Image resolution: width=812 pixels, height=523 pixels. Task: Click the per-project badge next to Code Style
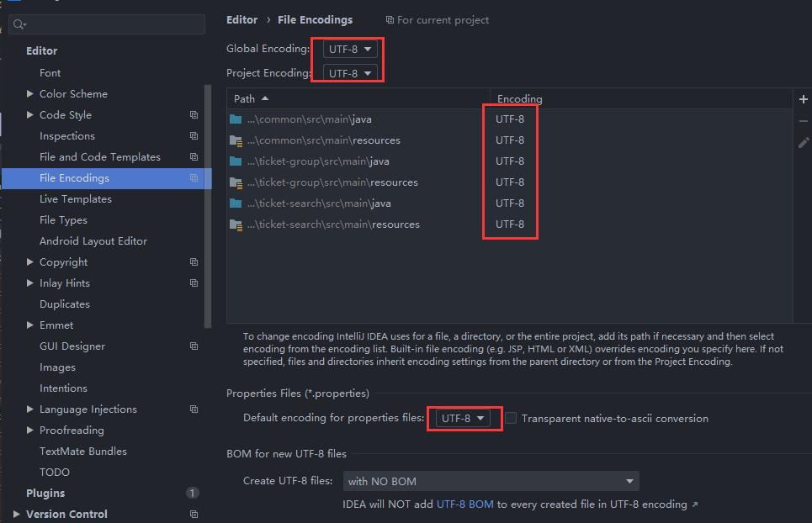pos(194,114)
